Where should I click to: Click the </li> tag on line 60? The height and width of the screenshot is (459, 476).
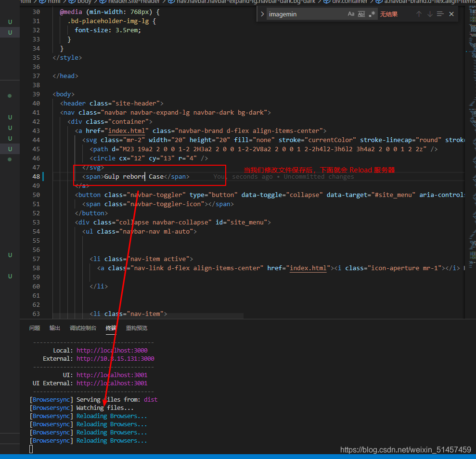point(99,286)
